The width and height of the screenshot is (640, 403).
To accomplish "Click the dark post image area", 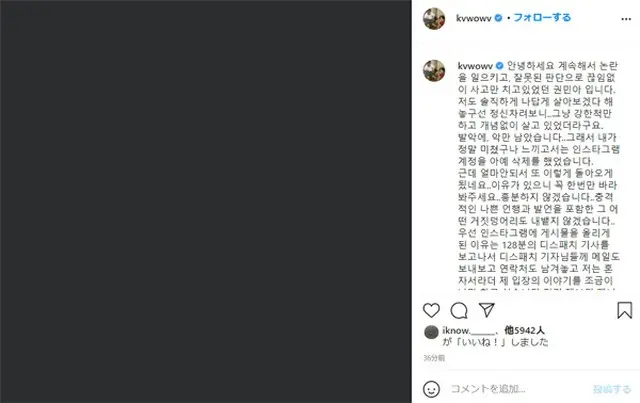I will click(206, 201).
